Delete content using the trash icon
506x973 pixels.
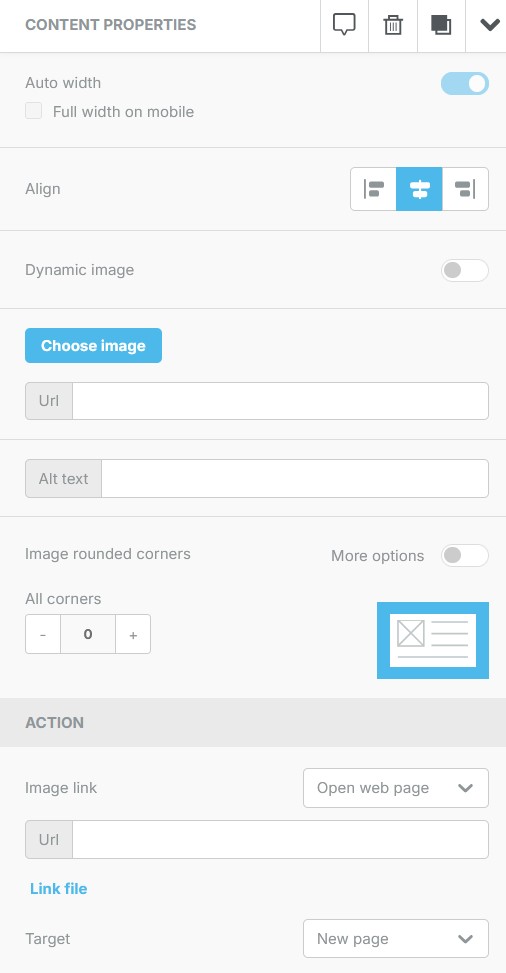pos(393,25)
